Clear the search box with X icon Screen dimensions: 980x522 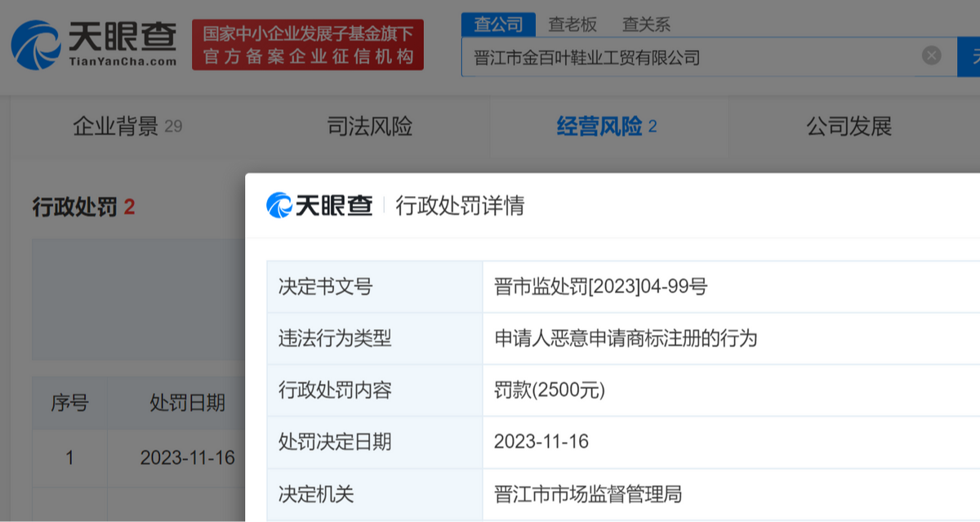931,56
